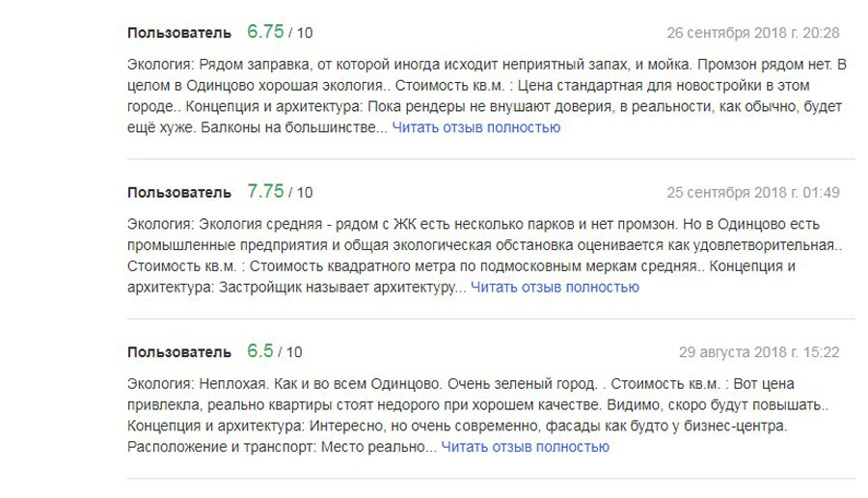Click second review text about Экология средняя
The height and width of the screenshot is (498, 868).
(x=484, y=256)
